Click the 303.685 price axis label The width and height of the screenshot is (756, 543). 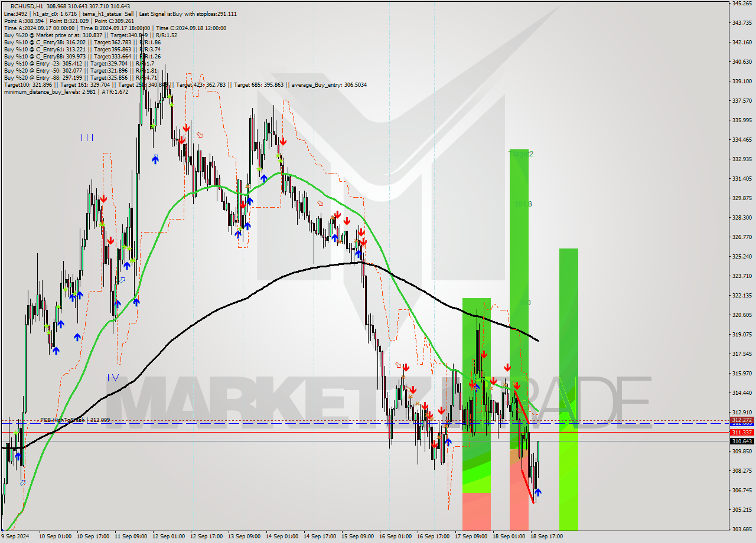[x=742, y=529]
